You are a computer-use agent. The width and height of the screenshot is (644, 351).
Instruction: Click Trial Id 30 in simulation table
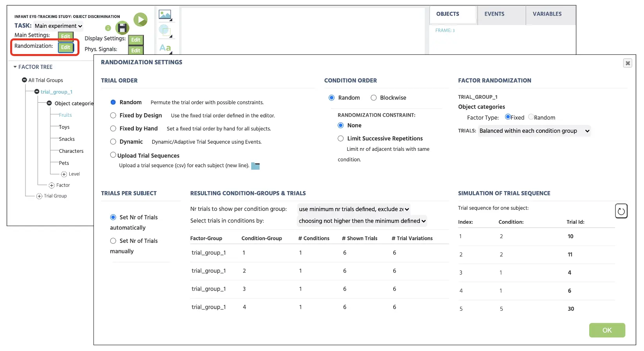(x=571, y=309)
